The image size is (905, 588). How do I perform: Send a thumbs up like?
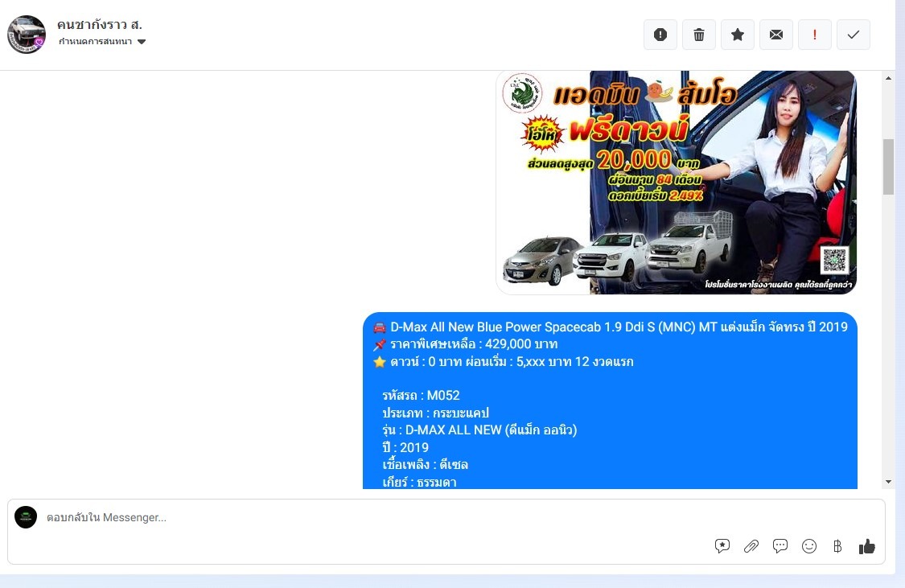point(866,546)
